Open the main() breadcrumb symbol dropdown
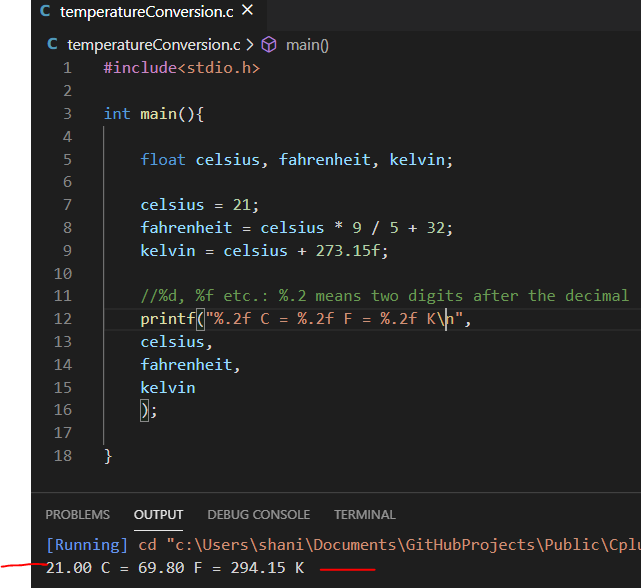The image size is (641, 588). tap(307, 45)
